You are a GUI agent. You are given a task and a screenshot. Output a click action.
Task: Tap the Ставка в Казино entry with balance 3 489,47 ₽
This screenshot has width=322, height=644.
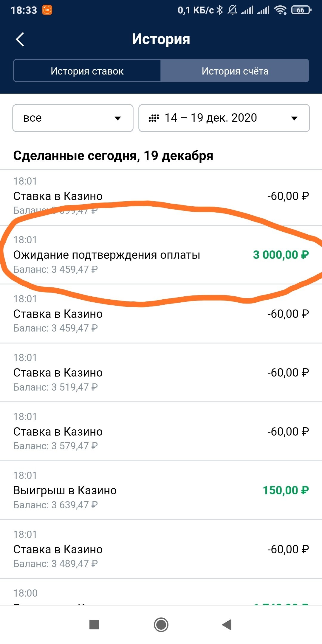pyautogui.click(x=161, y=549)
